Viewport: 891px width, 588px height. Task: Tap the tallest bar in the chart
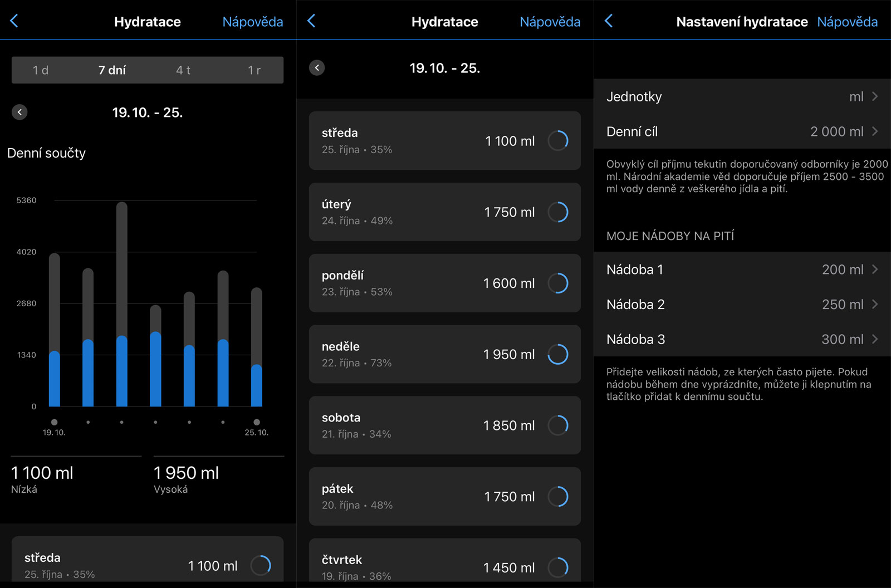click(122, 304)
